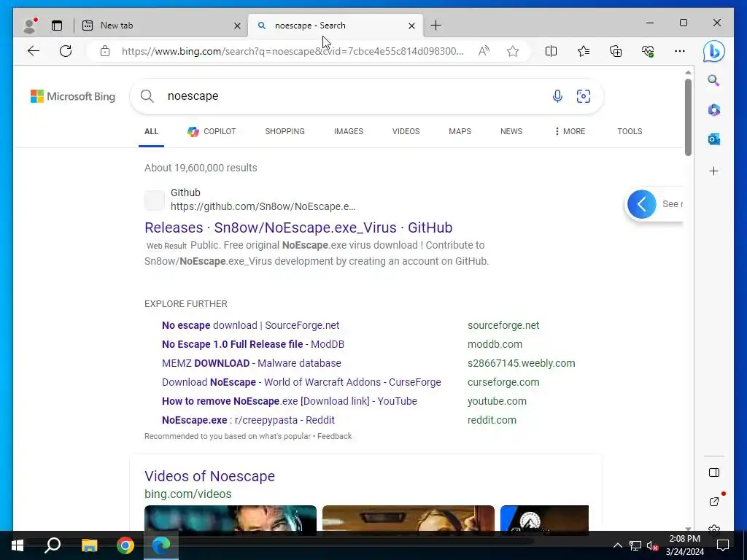The image size is (747, 560).
Task: Switch to the New tab tab
Action: pyautogui.click(x=161, y=26)
